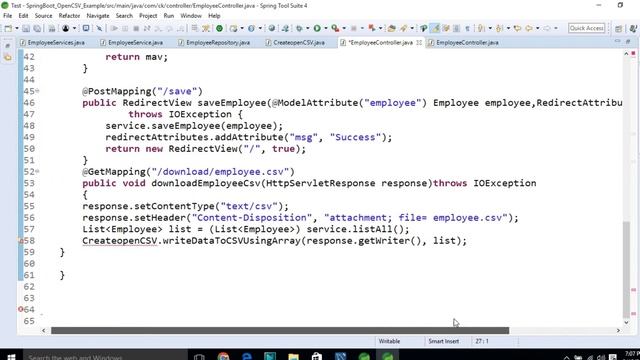The image size is (640, 360).
Task: Click the Terminate debug stop icon
Action: click(136, 28)
